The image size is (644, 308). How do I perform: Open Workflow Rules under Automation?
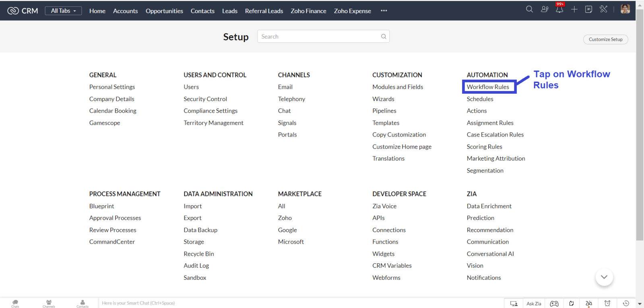point(488,87)
